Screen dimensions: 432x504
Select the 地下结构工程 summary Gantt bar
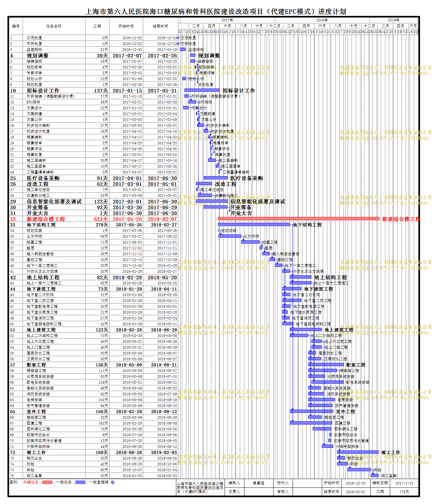click(254, 224)
